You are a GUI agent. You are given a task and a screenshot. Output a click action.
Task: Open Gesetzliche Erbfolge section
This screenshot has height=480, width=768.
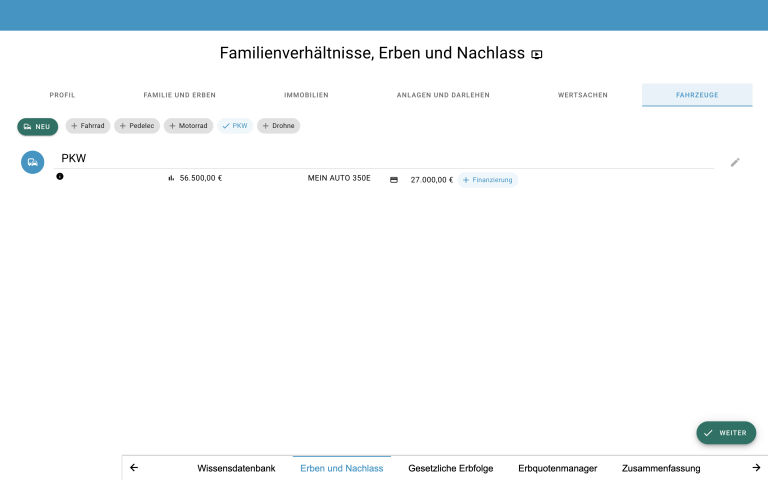[x=451, y=468]
